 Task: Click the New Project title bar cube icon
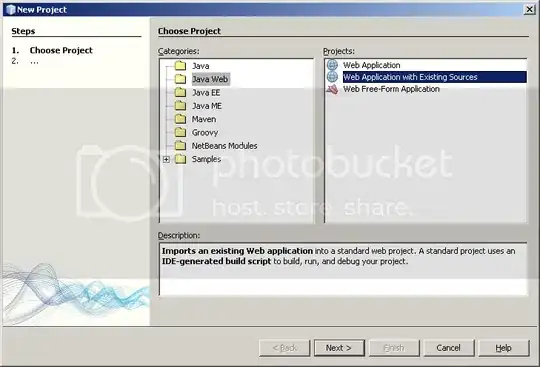click(x=11, y=9)
